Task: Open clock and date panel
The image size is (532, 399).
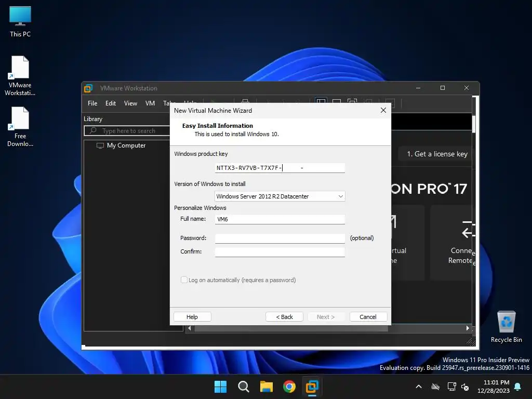Action: click(494, 387)
